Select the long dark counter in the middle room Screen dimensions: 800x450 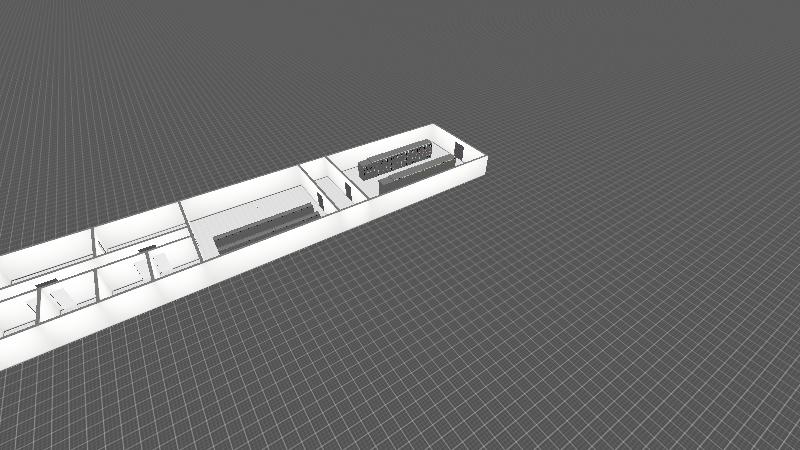(264, 227)
